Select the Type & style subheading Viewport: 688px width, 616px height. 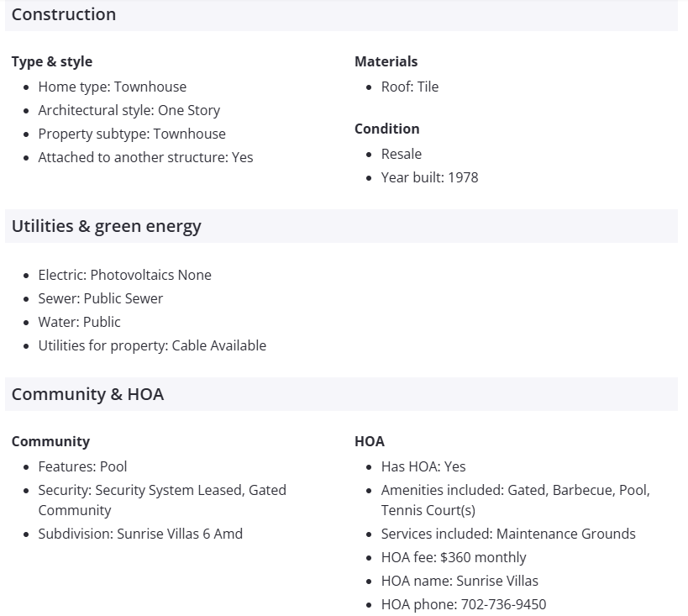tap(52, 61)
